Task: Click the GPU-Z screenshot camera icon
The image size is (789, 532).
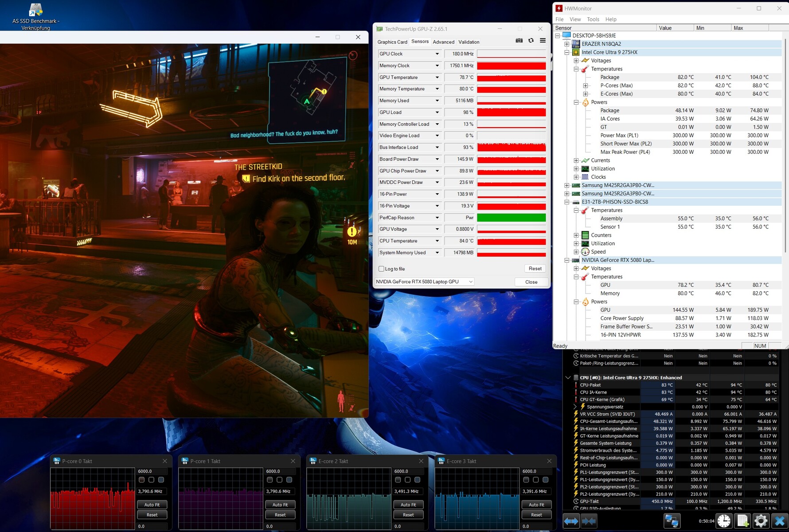Action: 519,41
